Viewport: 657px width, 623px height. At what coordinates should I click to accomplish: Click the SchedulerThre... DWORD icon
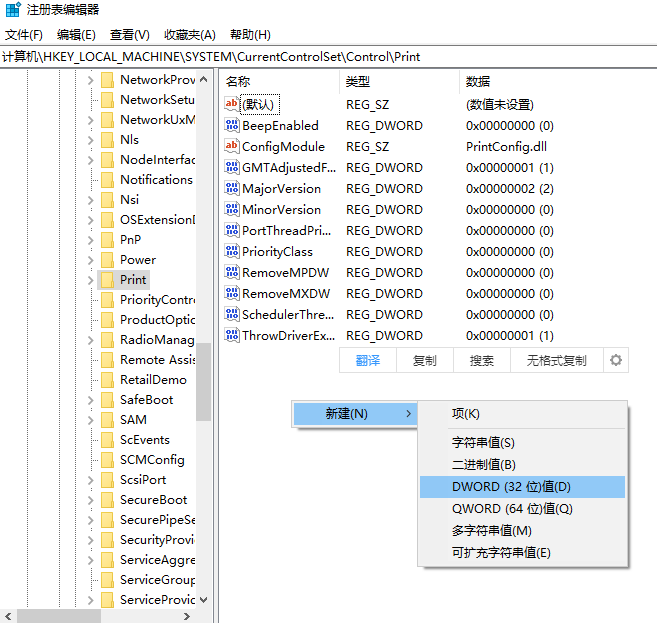[232, 314]
